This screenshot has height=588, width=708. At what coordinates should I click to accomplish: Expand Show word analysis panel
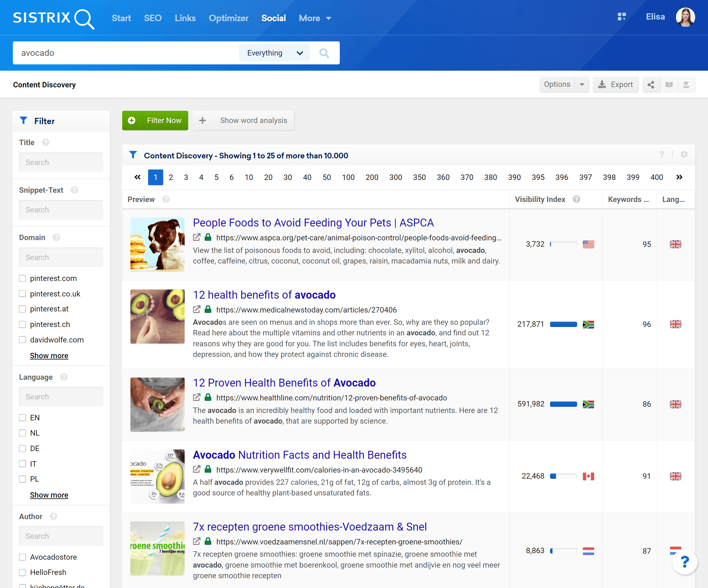click(243, 121)
